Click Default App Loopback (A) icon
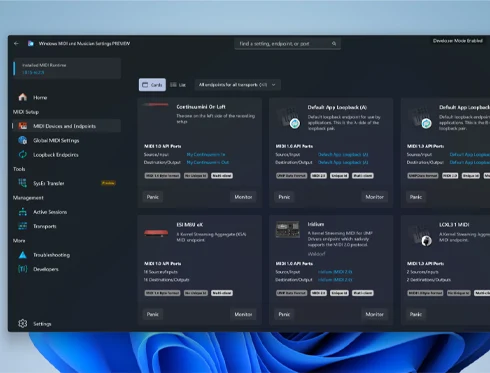490x373 pixels. (288, 117)
